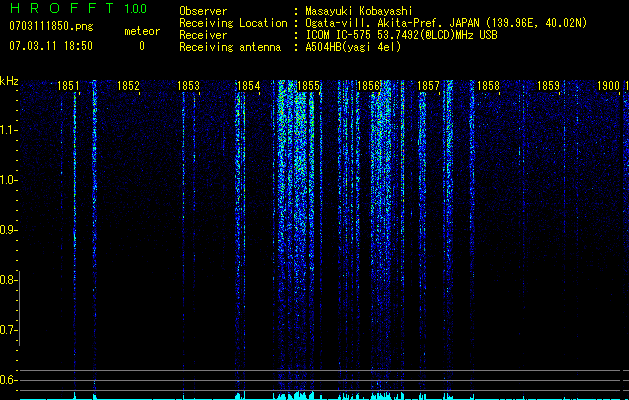Click the HROFFT 1.0.0 title text
This screenshot has height=400, width=629.
point(78,8)
